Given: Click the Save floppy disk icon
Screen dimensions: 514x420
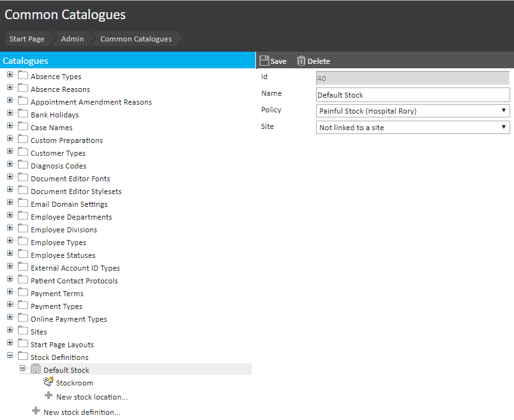Looking at the screenshot, I should click(264, 61).
